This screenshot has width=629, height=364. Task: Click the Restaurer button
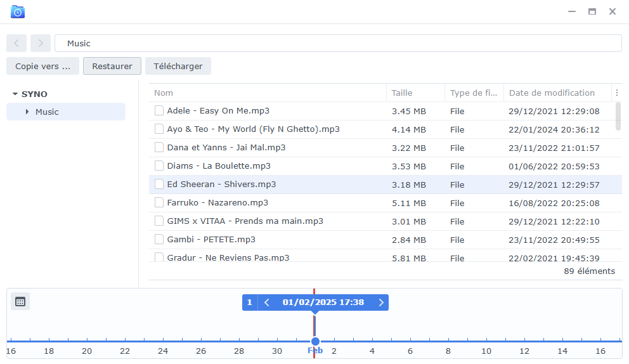click(112, 66)
